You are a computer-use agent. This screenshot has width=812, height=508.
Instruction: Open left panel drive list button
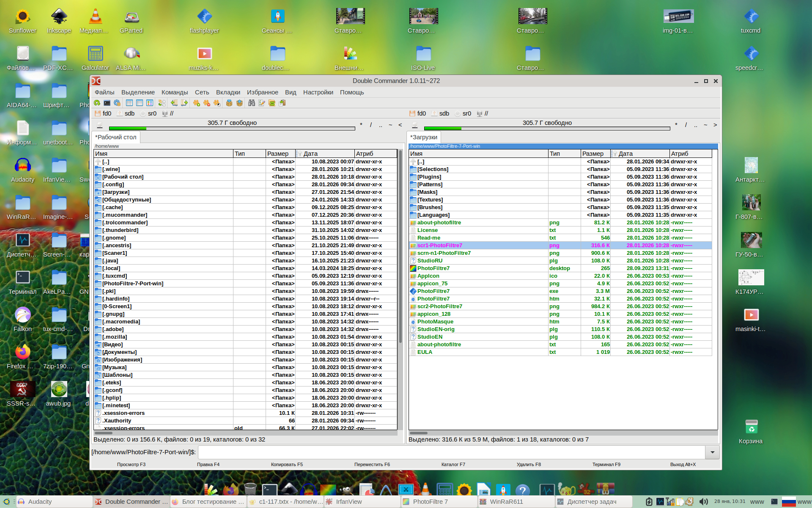(100, 125)
